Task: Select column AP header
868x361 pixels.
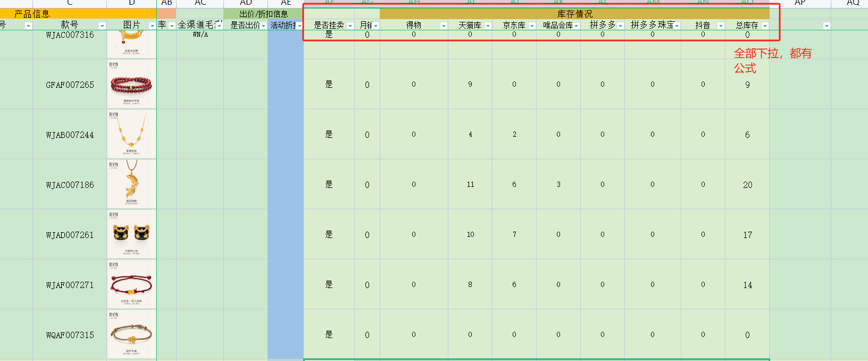Action: [x=800, y=3]
